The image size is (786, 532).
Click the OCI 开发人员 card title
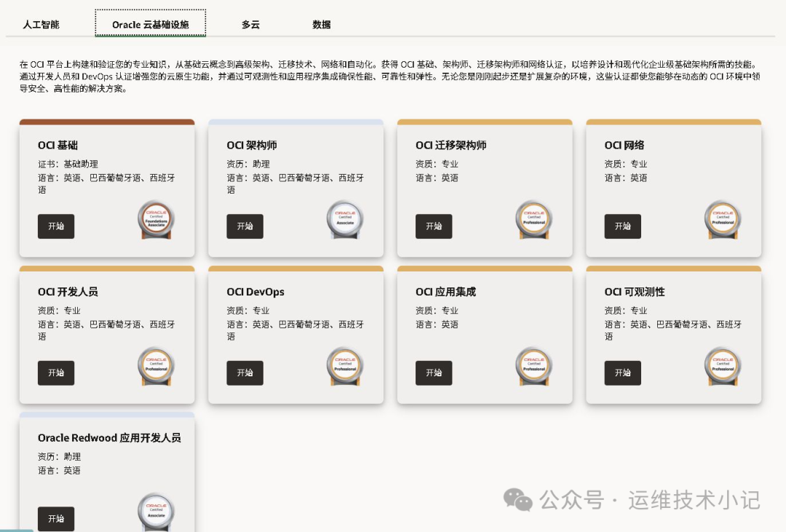(x=68, y=292)
